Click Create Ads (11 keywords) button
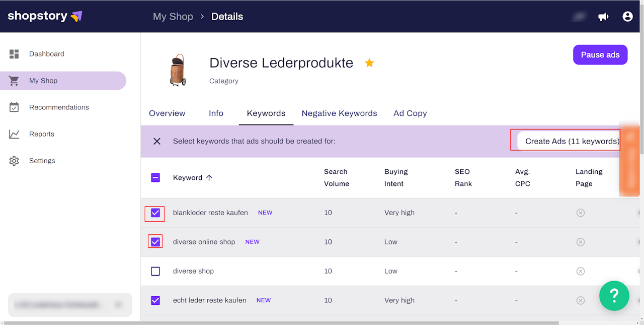The image size is (644, 325). [x=569, y=141]
